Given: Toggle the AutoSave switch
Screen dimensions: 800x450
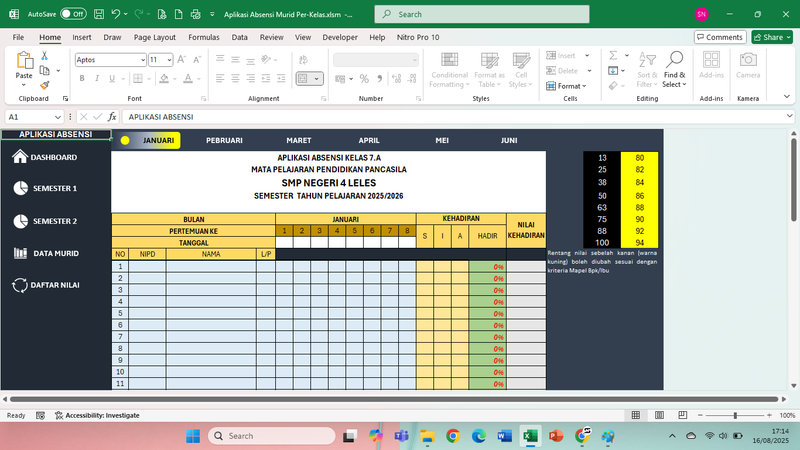Looking at the screenshot, I should coord(72,15).
